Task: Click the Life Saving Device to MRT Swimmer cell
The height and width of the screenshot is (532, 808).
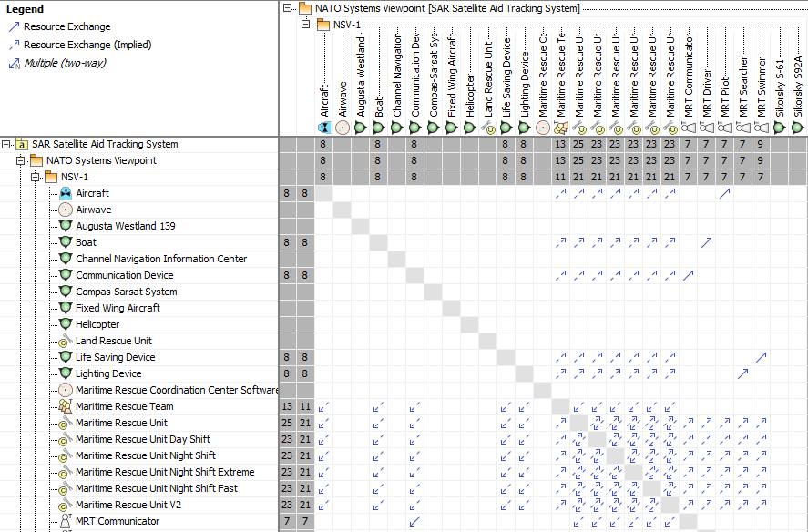Action: point(762,357)
